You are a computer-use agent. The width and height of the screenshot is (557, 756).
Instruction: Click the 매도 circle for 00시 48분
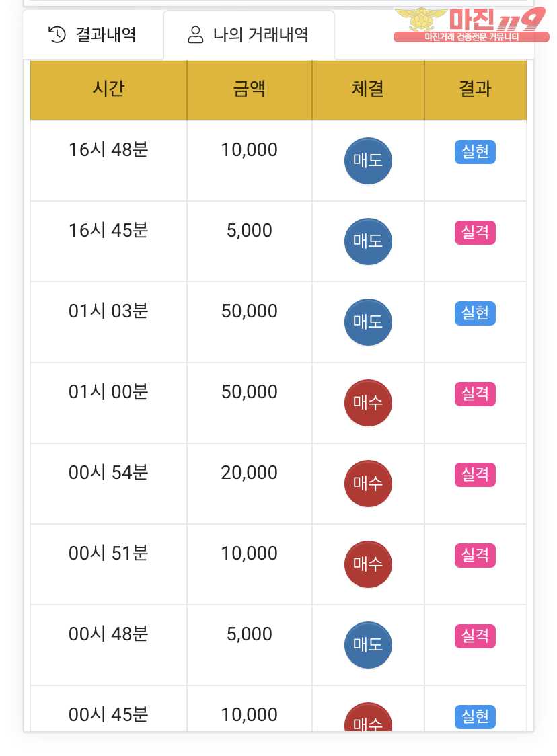tap(368, 645)
